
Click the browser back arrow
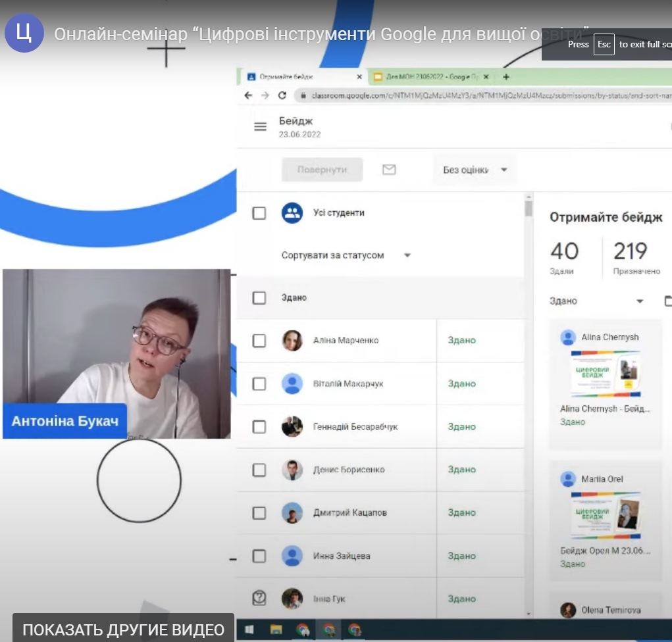(x=248, y=95)
